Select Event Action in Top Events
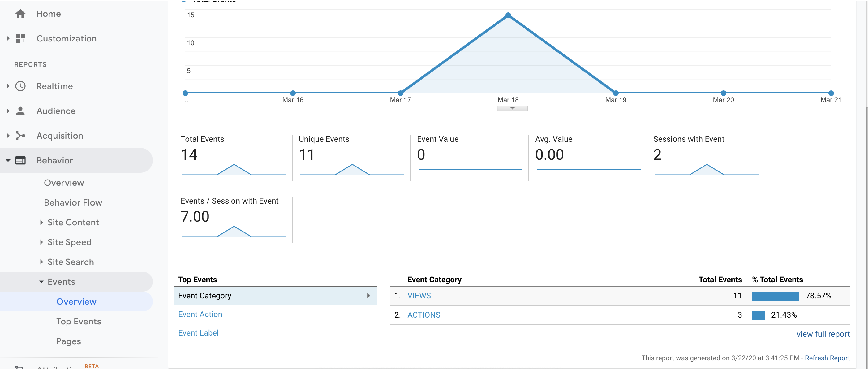 pyautogui.click(x=200, y=314)
